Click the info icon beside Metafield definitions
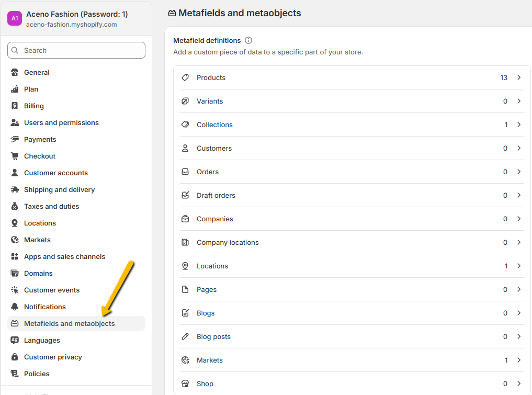This screenshot has height=395, width=532. tap(248, 40)
